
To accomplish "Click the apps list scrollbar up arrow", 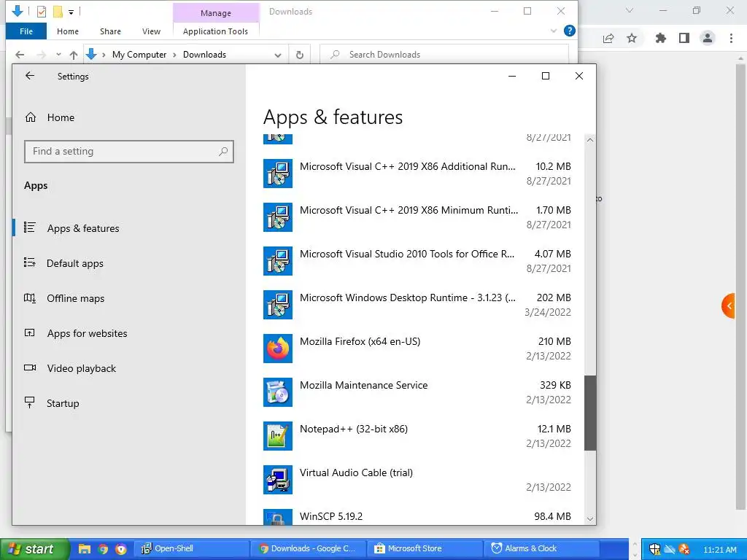I will tap(590, 140).
